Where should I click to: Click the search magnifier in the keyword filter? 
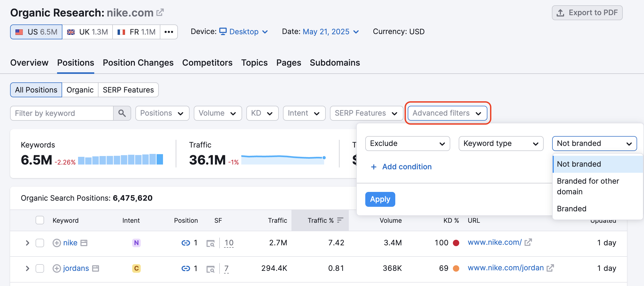tap(122, 113)
